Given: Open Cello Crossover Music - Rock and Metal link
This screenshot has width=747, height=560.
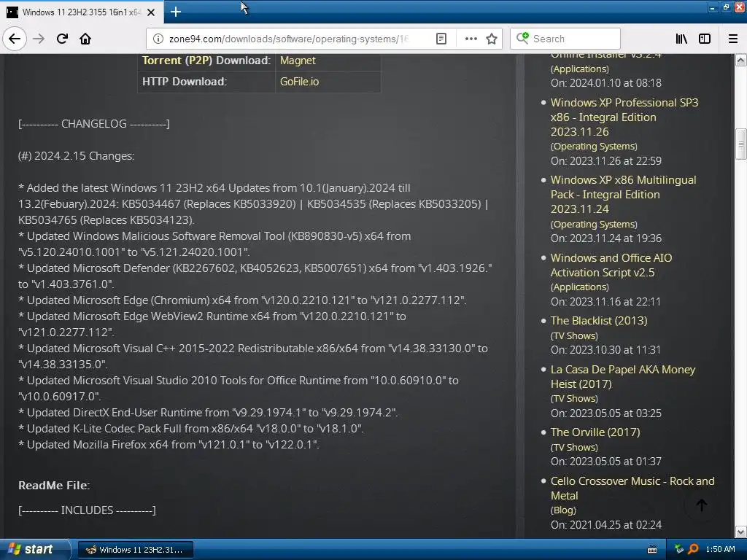Looking at the screenshot, I should (x=632, y=488).
